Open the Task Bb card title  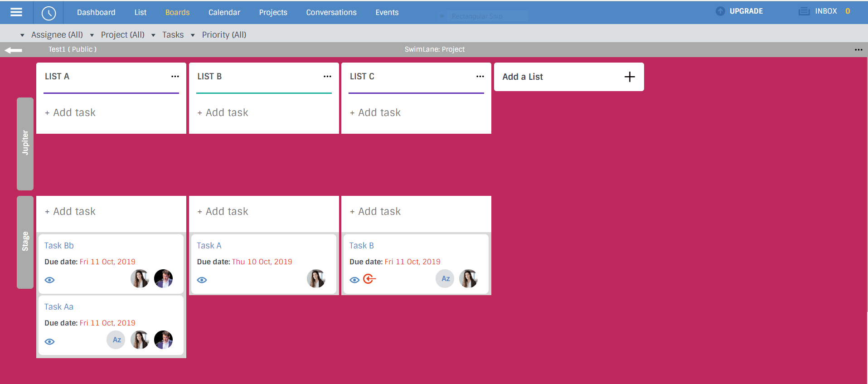click(x=59, y=246)
